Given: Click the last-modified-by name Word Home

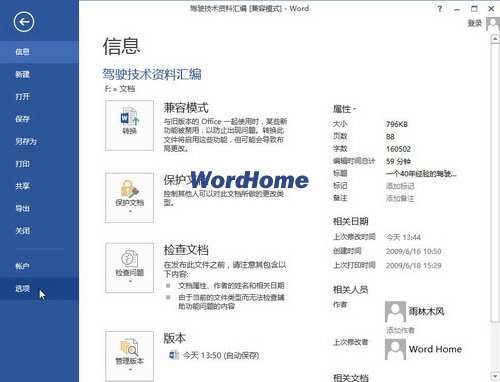Looking at the screenshot, I should coord(435,349).
